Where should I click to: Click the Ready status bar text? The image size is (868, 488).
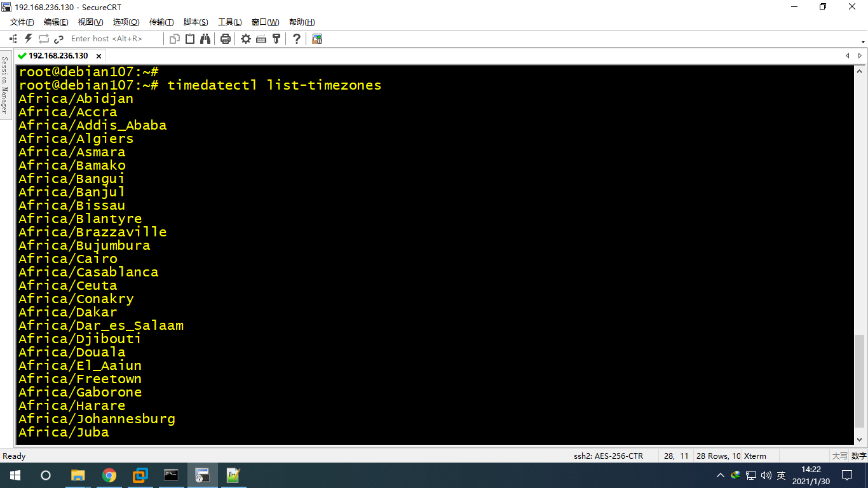14,456
